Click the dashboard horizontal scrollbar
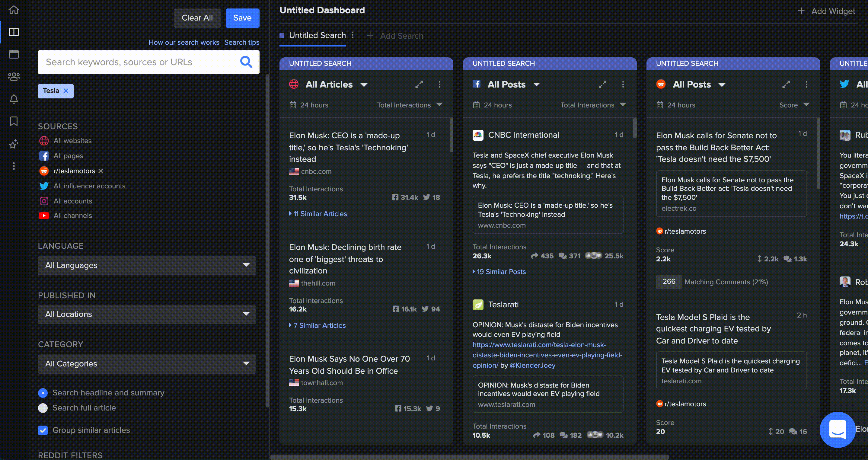The height and width of the screenshot is (460, 868). [x=469, y=457]
